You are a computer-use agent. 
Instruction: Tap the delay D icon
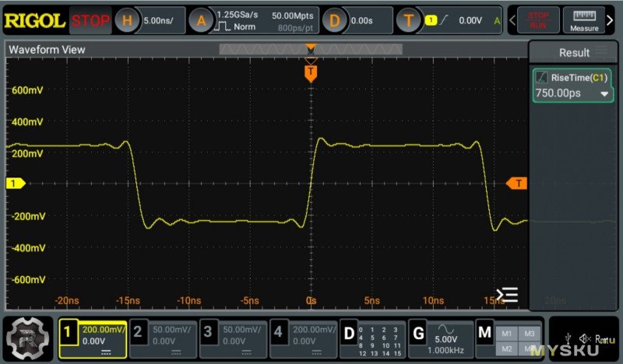pos(335,21)
